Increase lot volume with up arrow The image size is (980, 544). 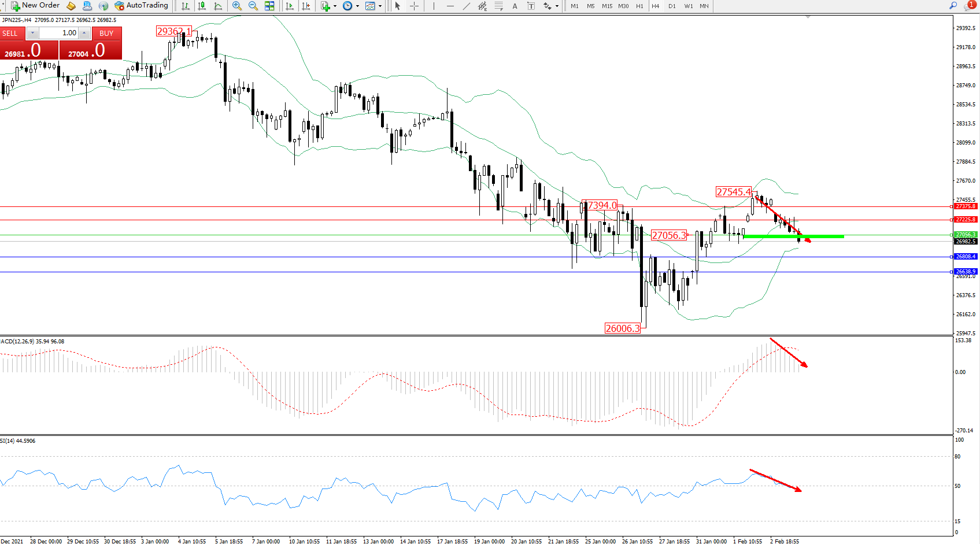coord(84,33)
